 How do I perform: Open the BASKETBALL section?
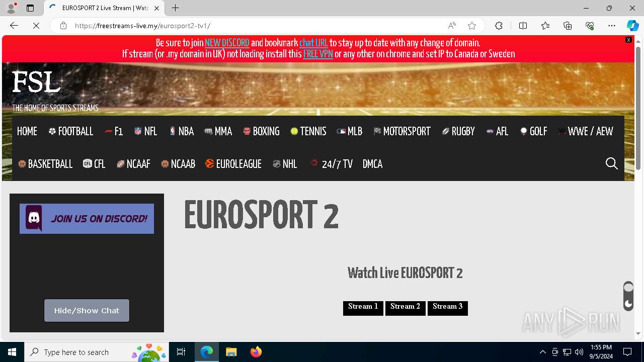tap(45, 164)
